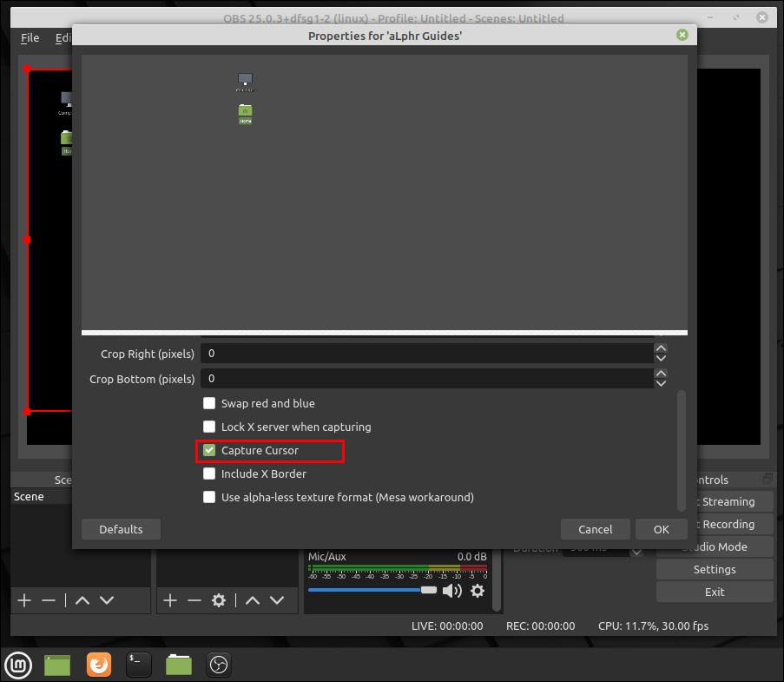This screenshot has height=682, width=784.
Task: Move source up with arrow icon
Action: 253,600
